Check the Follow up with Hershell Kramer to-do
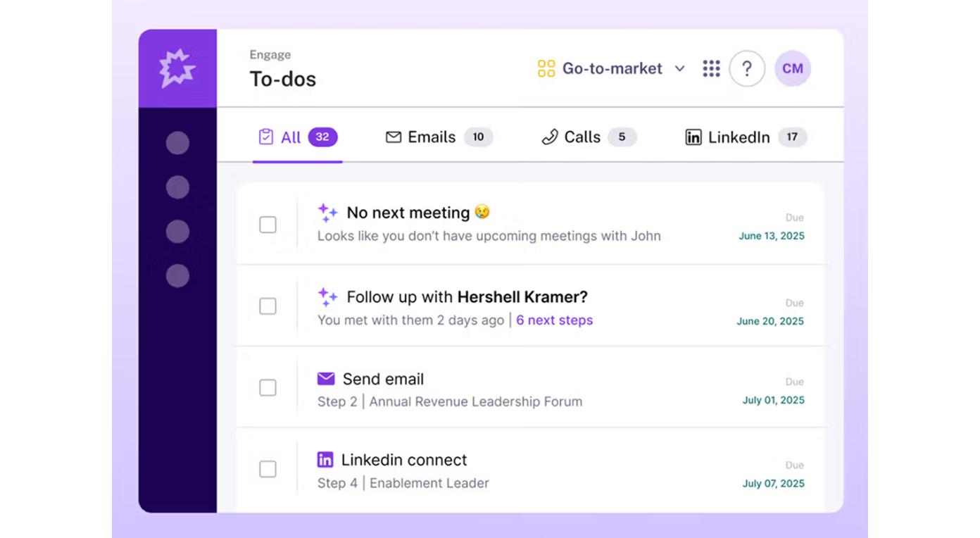The image size is (980, 538). 268,306
